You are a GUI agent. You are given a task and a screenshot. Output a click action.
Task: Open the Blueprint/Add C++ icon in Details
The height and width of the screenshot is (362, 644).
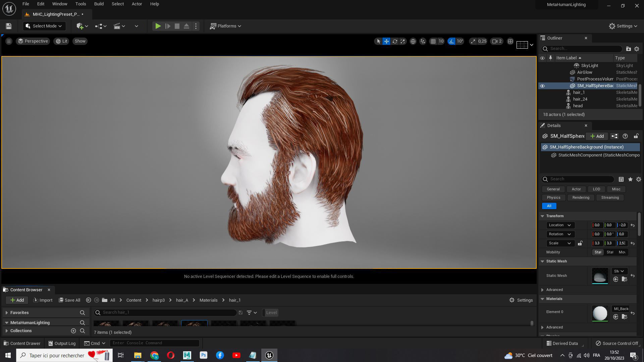tap(614, 136)
